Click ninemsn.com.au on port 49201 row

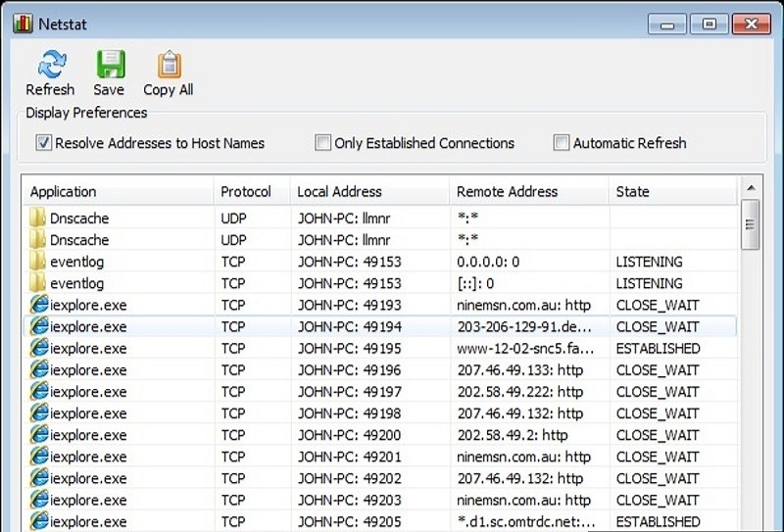pyautogui.click(x=523, y=457)
